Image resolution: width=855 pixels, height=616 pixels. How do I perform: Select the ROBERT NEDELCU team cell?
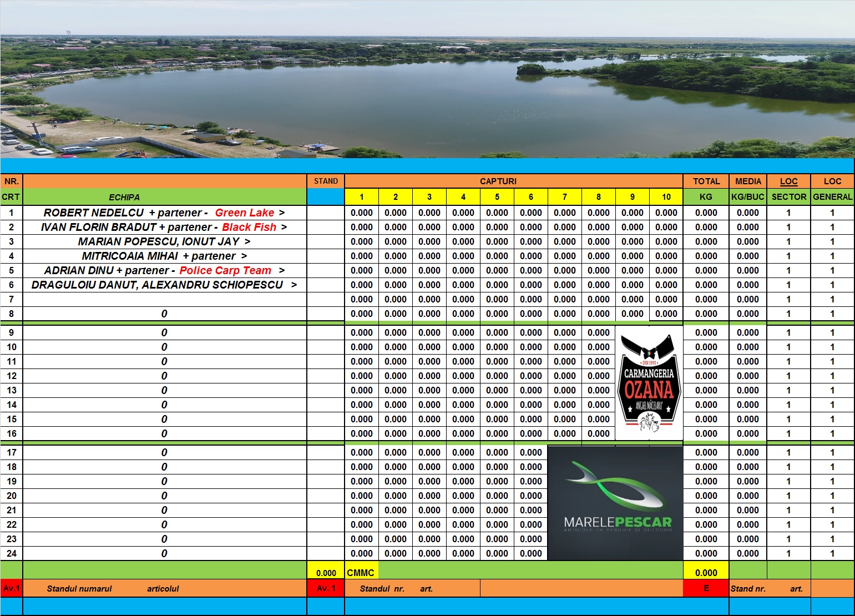pos(165,213)
